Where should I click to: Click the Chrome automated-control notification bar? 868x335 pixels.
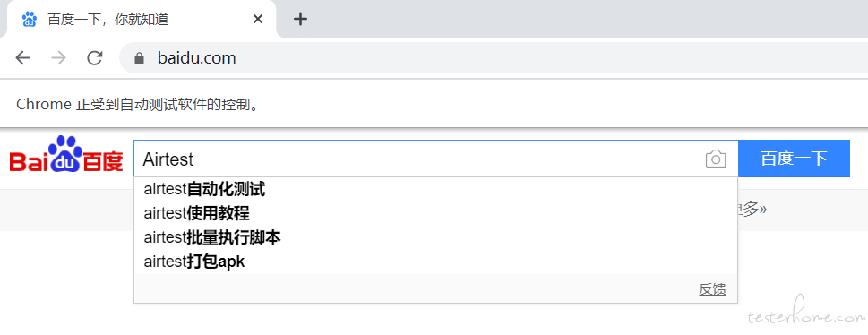(x=434, y=104)
